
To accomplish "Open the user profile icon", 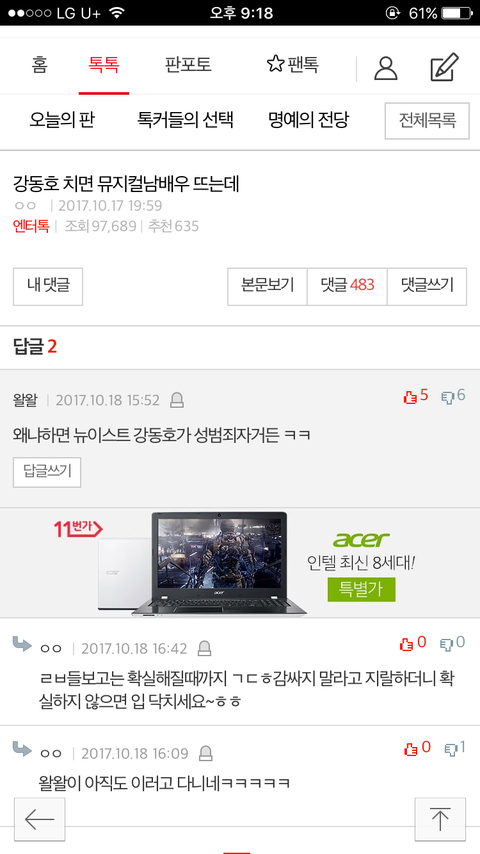I will coord(386,68).
